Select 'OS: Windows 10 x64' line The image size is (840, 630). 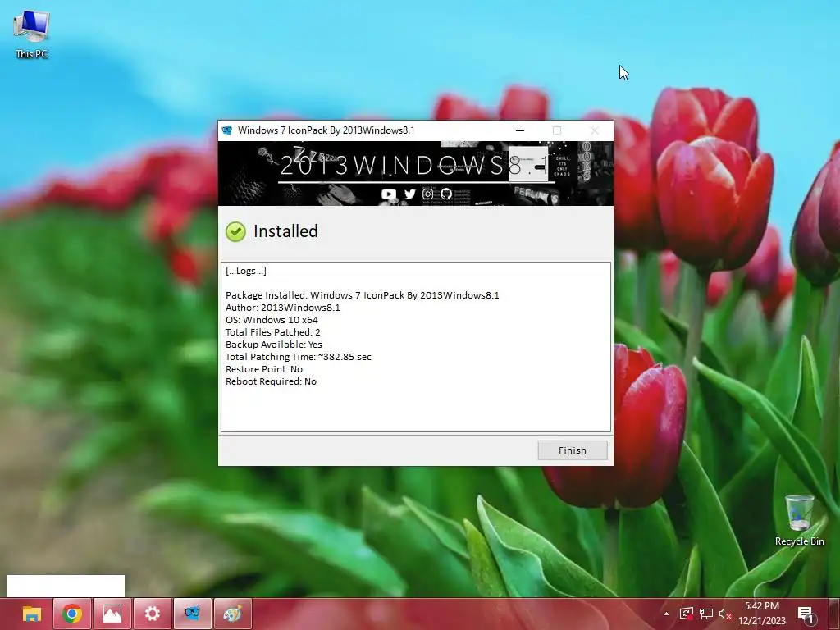pyautogui.click(x=272, y=320)
